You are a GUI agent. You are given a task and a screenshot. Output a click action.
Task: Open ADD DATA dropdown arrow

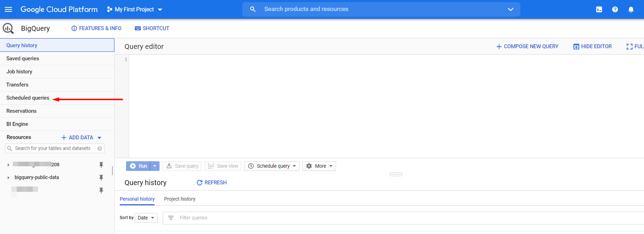click(x=99, y=138)
